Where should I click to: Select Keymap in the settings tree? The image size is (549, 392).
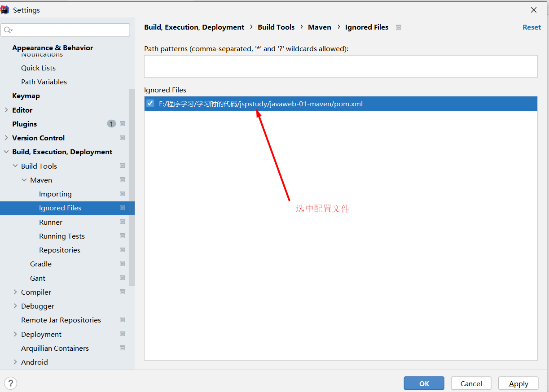point(26,96)
